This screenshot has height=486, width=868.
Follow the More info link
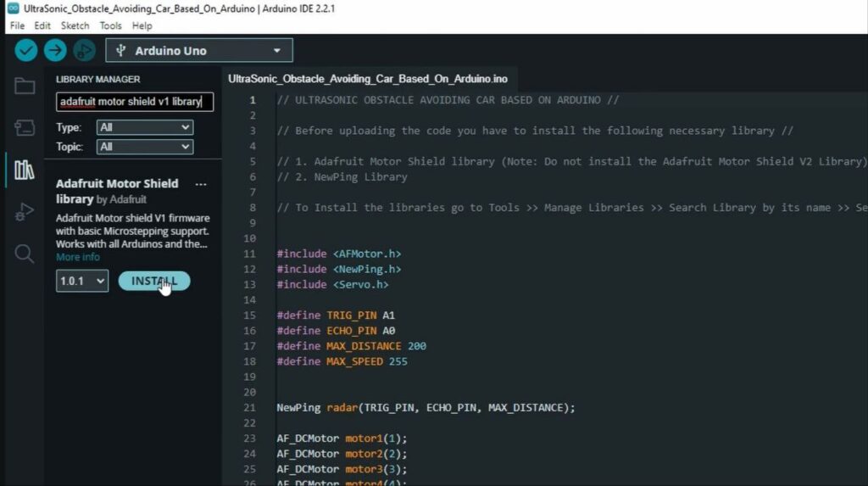click(78, 257)
